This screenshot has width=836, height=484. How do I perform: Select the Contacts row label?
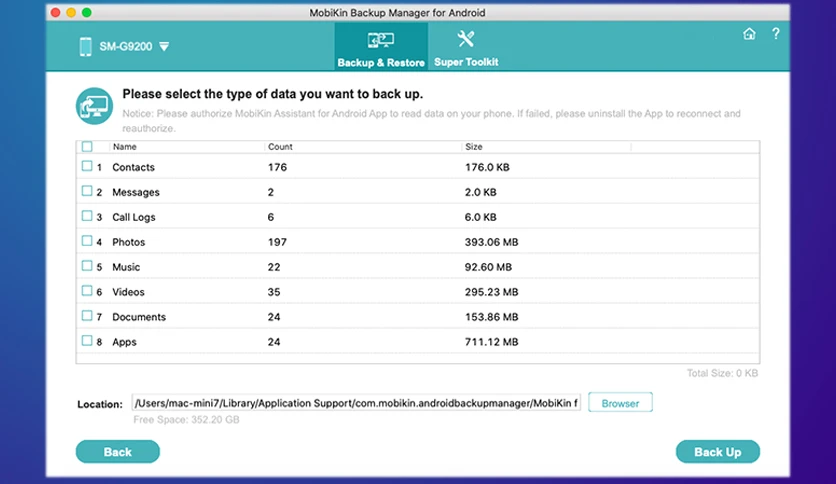click(x=133, y=167)
